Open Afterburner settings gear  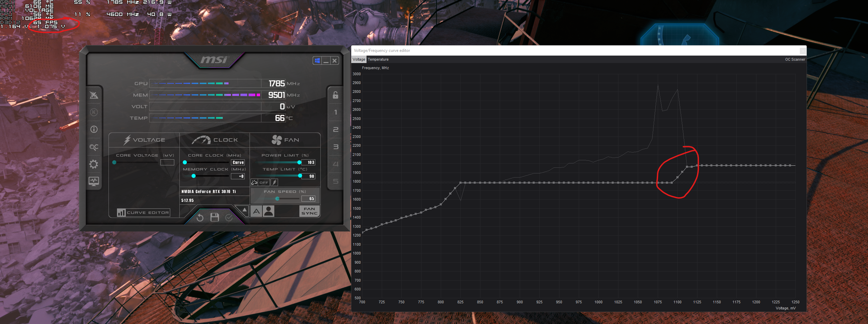94,164
